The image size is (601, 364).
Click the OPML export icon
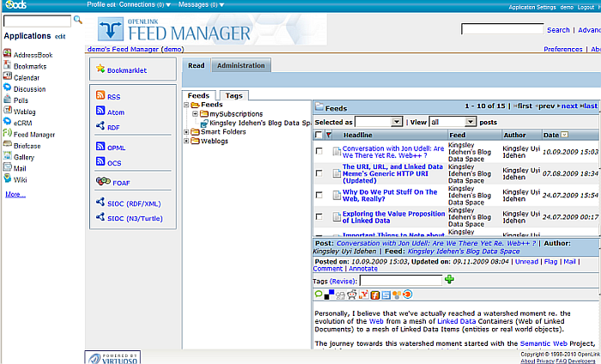coord(100,148)
